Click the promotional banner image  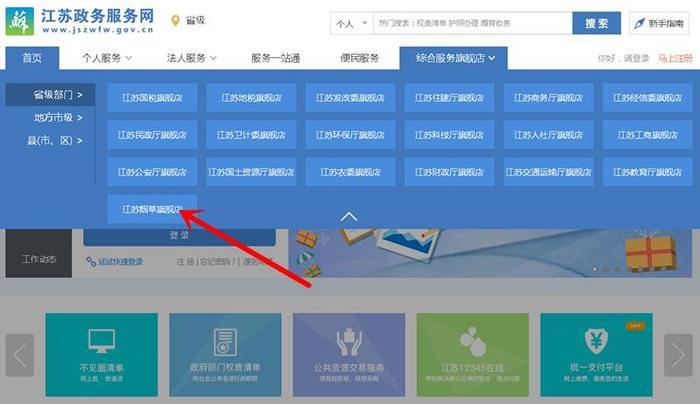pos(490,253)
